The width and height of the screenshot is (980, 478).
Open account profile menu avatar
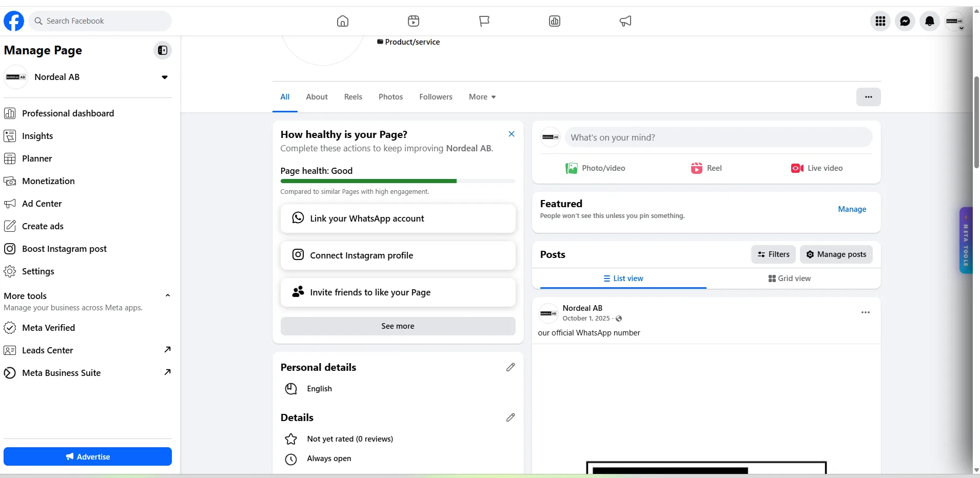tap(954, 21)
